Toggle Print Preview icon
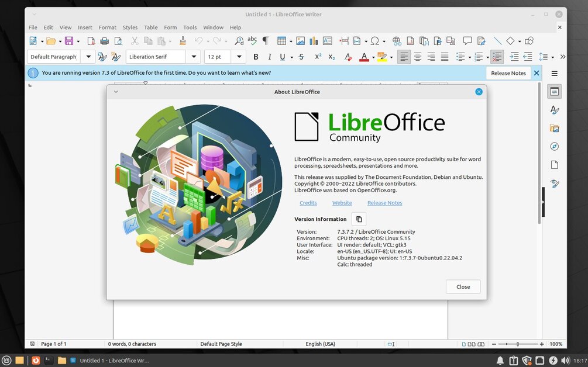The height and width of the screenshot is (367, 588). click(118, 41)
